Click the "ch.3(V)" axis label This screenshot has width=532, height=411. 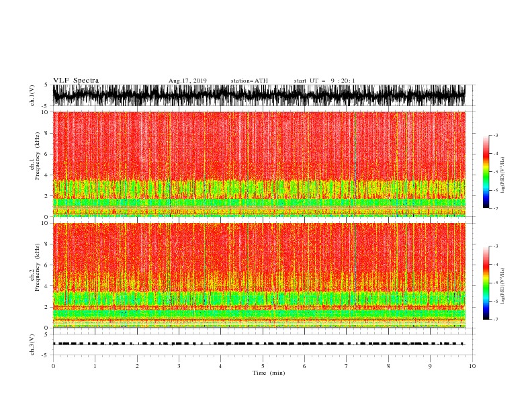[32, 345]
